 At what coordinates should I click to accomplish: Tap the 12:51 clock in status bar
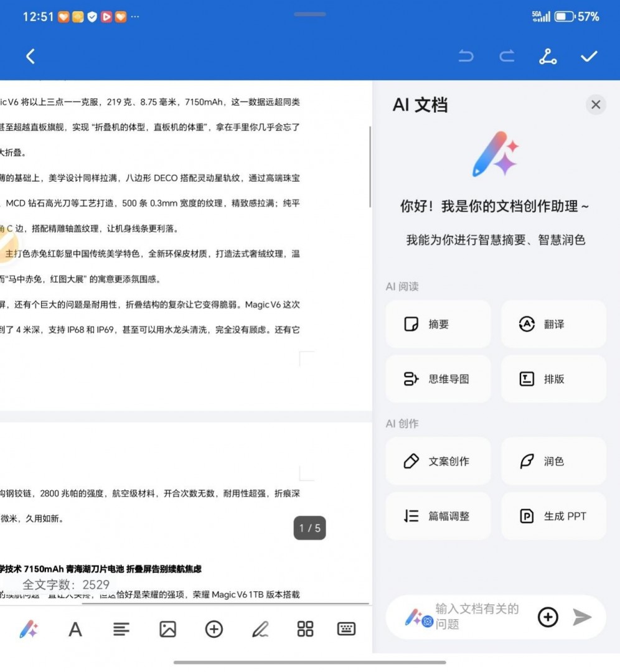(38, 17)
